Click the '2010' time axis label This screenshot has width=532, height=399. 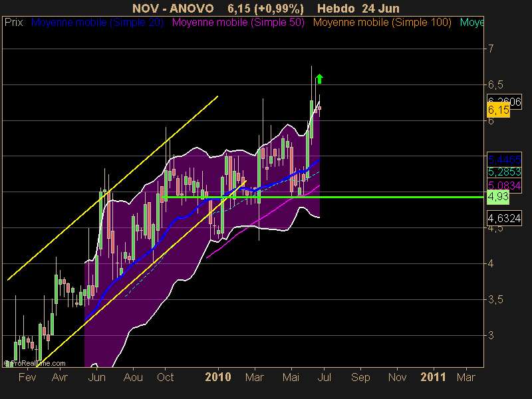coord(218,377)
